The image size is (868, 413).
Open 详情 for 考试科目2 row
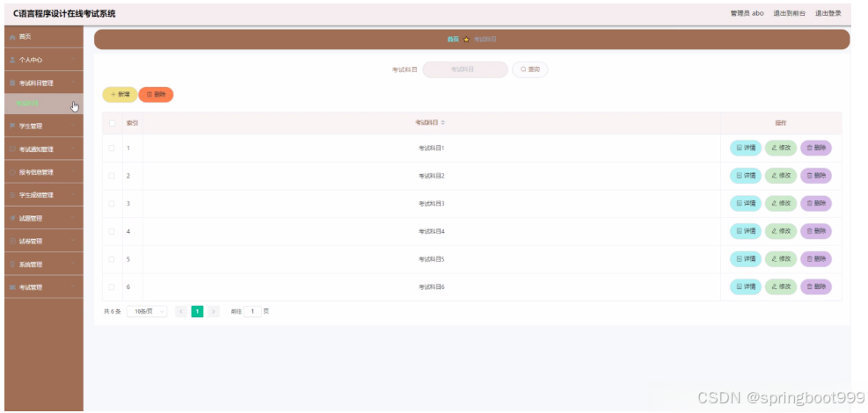(x=746, y=176)
